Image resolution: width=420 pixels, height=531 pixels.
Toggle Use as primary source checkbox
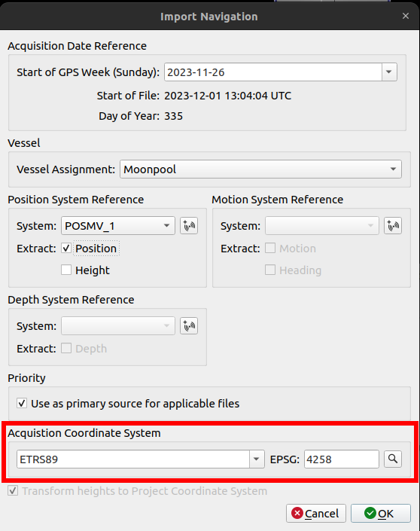22,403
